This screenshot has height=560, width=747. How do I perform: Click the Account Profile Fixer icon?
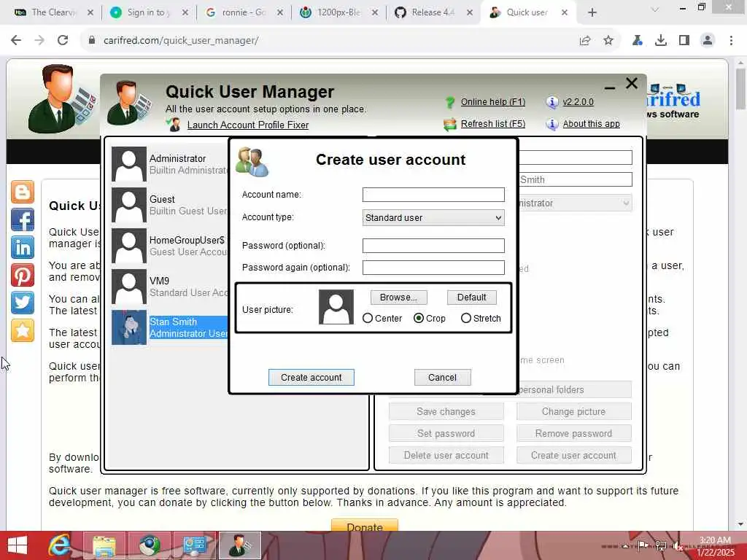174,125
